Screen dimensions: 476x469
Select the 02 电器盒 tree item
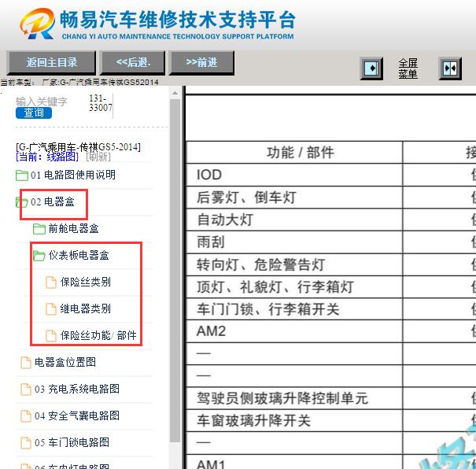(53, 202)
